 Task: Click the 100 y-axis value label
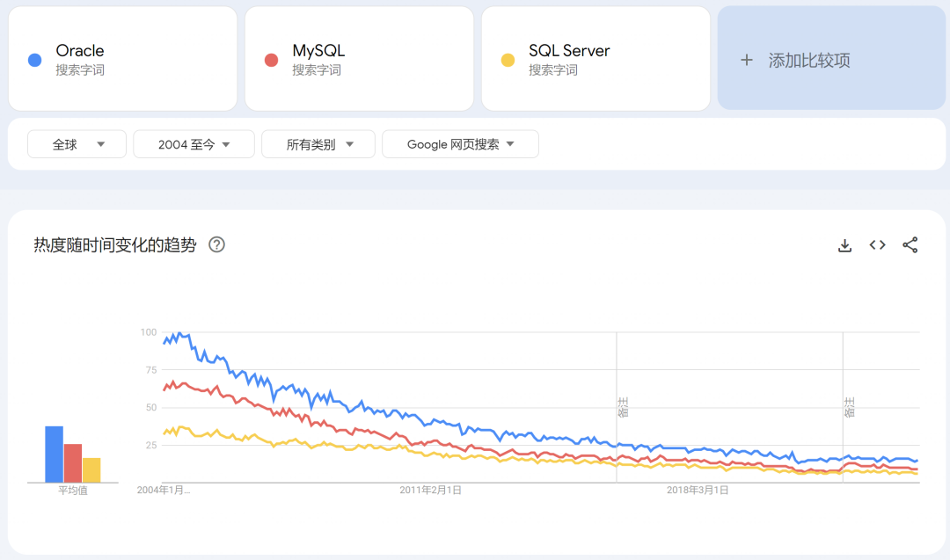(x=149, y=332)
